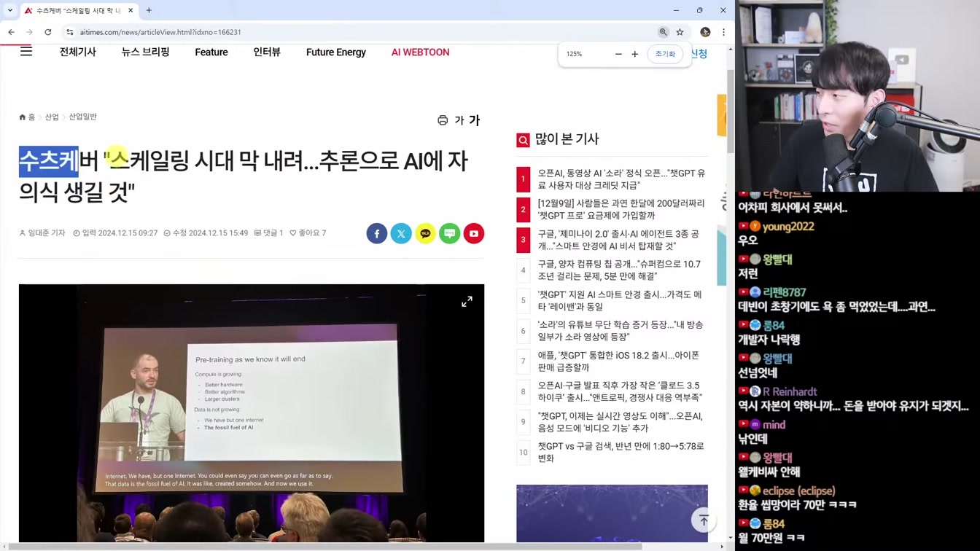Screen dimensions: 980x551
Task: Click the address bar URL field
Action: click(x=357, y=32)
